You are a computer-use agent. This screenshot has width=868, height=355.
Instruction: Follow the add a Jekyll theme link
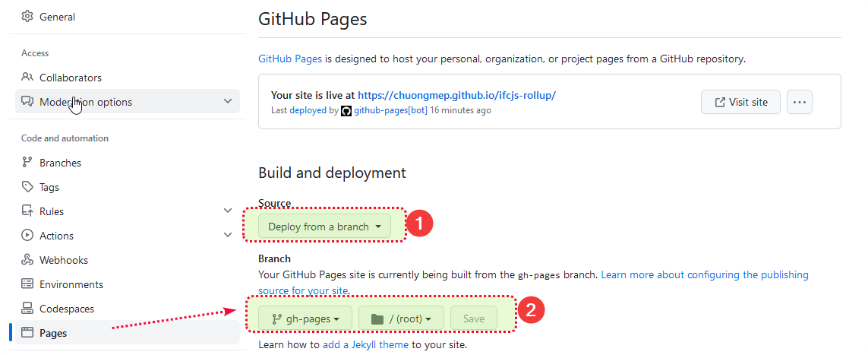point(366,345)
